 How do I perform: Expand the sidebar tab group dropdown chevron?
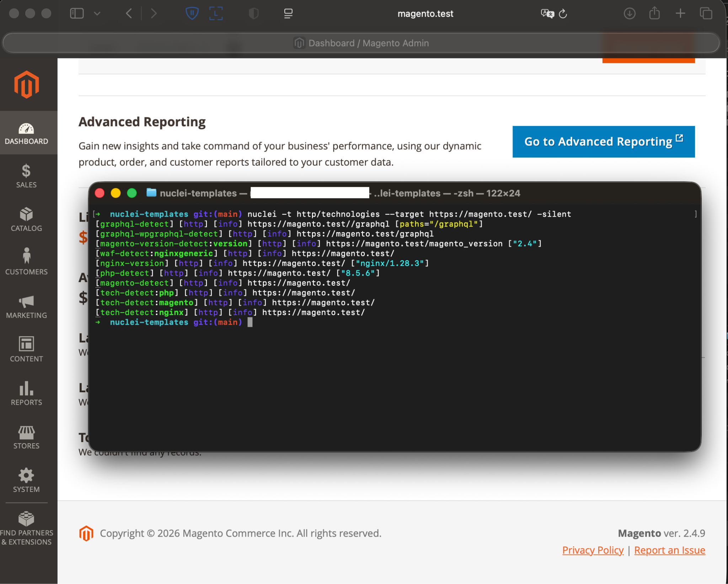[x=97, y=14]
